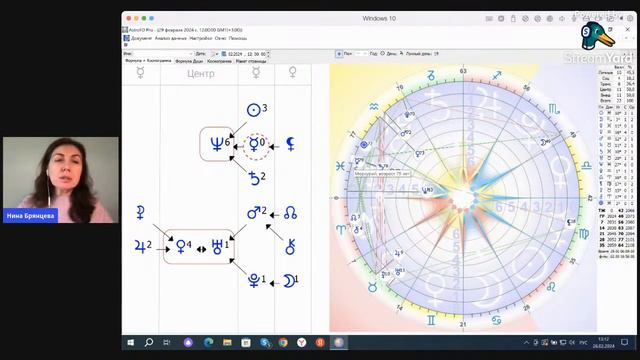Click the Moon planet marker near Scorpio

click(x=544, y=142)
